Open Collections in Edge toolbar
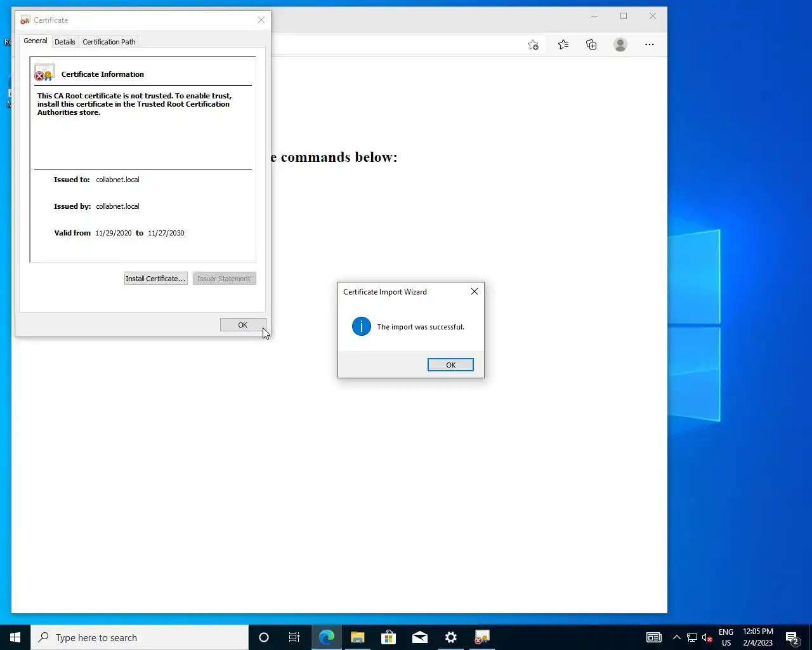This screenshot has height=650, width=812. [591, 44]
